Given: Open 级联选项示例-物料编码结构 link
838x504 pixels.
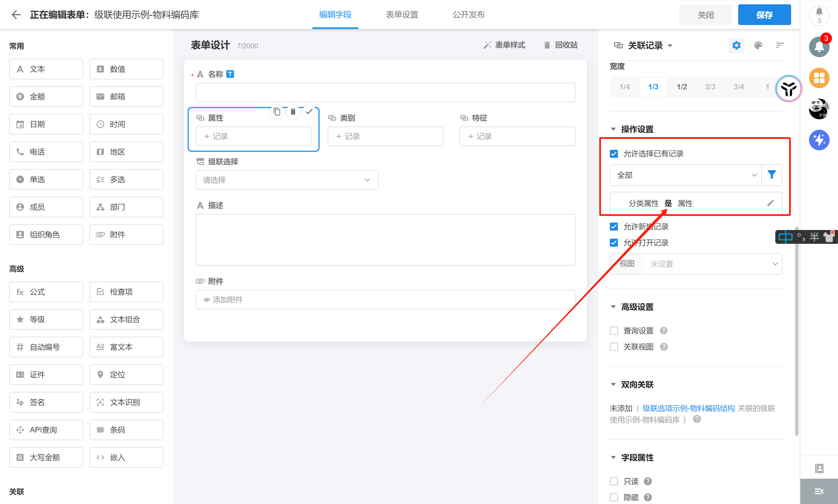Looking at the screenshot, I should pos(688,408).
